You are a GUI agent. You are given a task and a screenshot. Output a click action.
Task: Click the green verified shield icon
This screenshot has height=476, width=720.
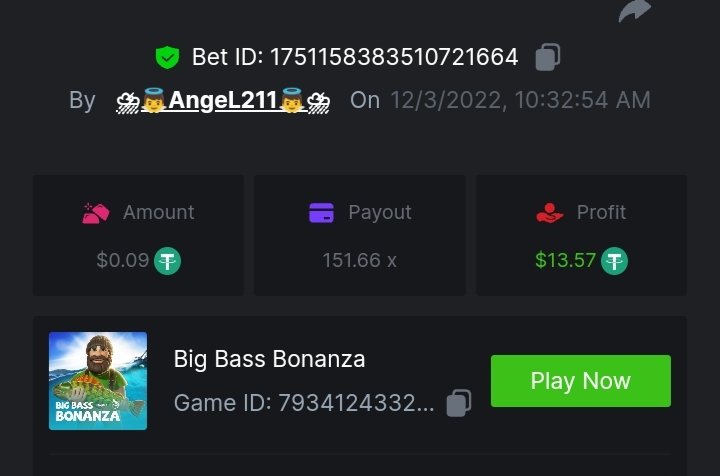[167, 57]
